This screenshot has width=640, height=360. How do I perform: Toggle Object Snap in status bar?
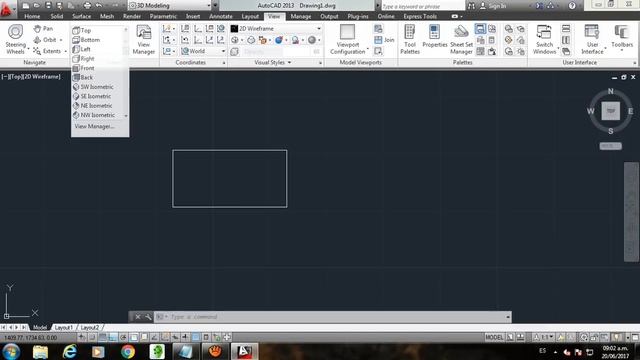[134, 337]
